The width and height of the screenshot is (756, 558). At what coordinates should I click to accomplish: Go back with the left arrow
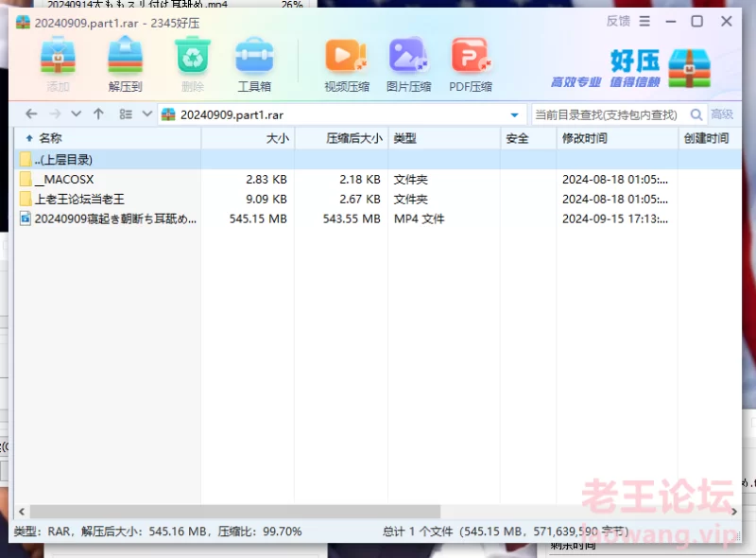click(32, 114)
